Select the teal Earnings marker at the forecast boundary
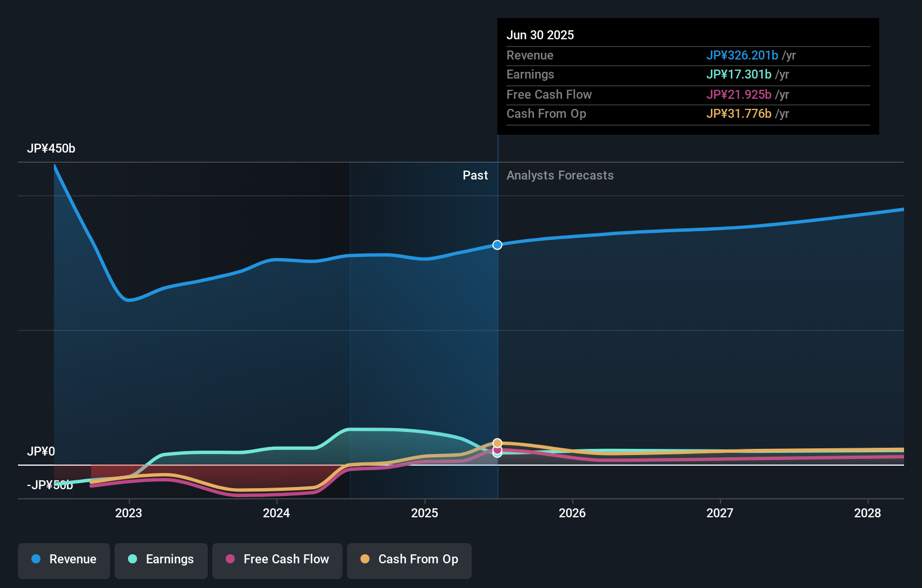 tap(497, 454)
